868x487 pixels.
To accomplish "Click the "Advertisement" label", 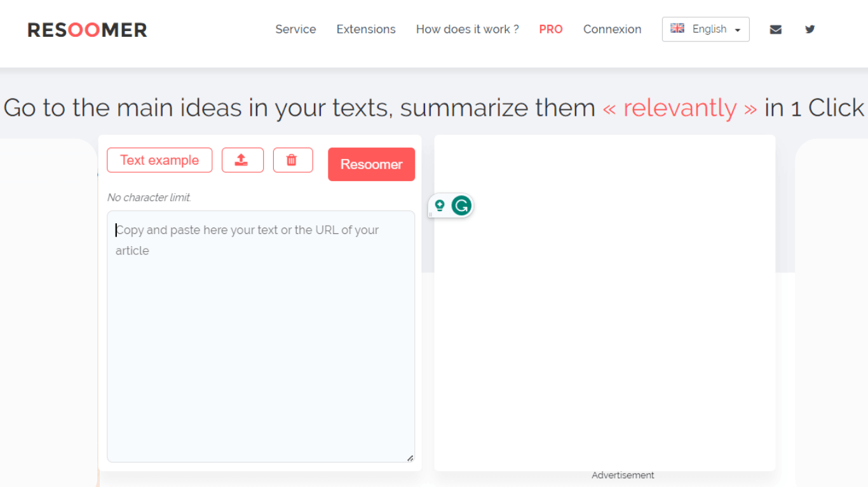I will 623,475.
